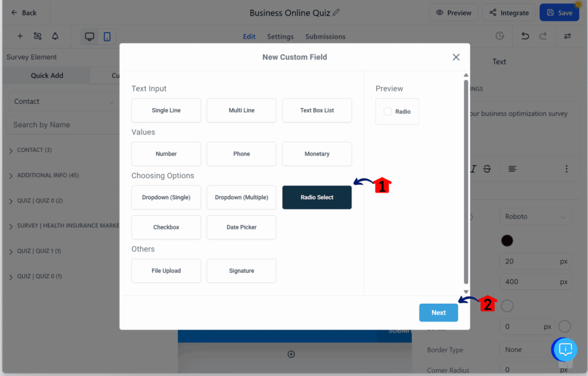Choose the File Upload field type
The image size is (588, 376).
coord(166,270)
